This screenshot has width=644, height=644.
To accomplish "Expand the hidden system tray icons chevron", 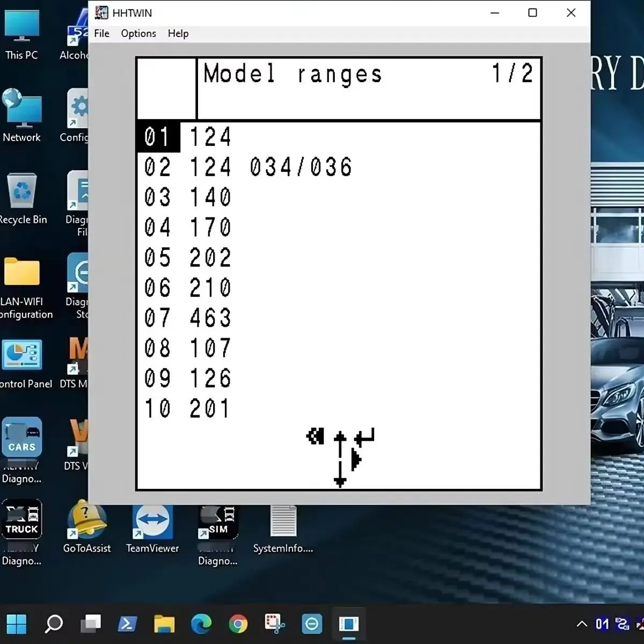I will (x=582, y=624).
